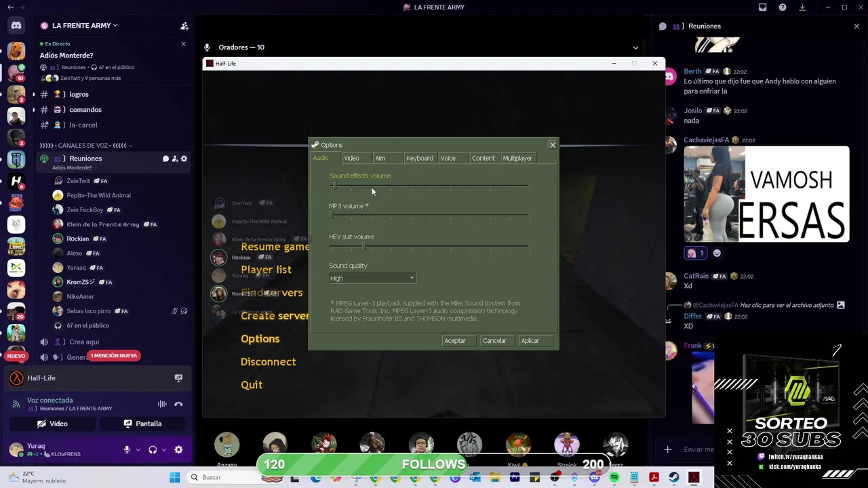
Task: Open Discord inbox icon in title bar
Action: 762,7
